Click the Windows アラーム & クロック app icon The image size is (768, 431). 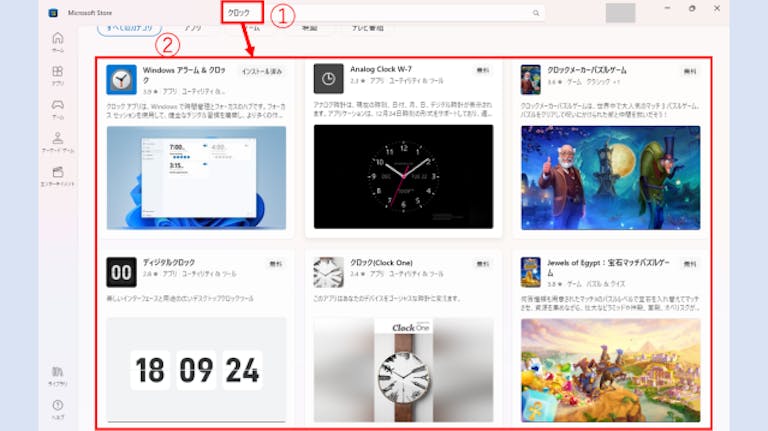pyautogui.click(x=121, y=79)
